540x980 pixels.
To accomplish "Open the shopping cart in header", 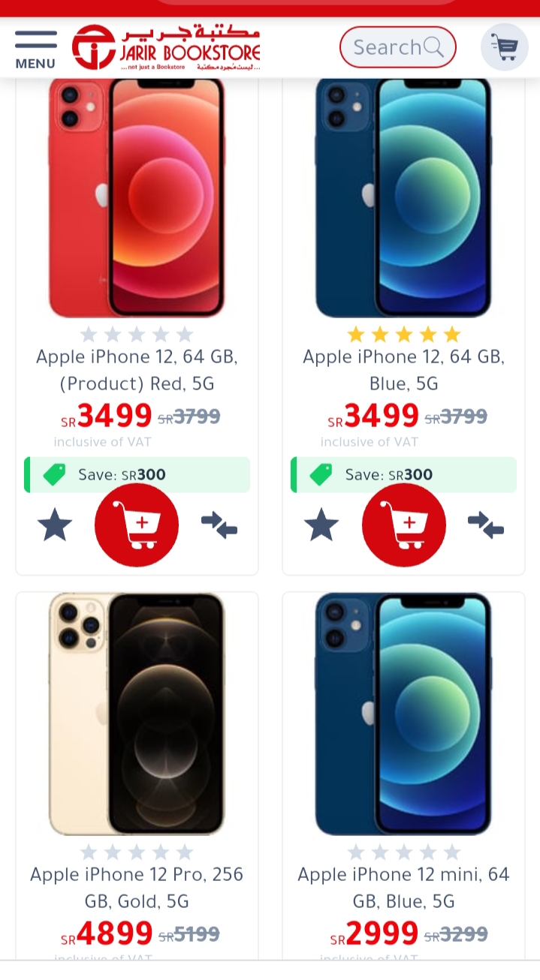I will (x=505, y=47).
